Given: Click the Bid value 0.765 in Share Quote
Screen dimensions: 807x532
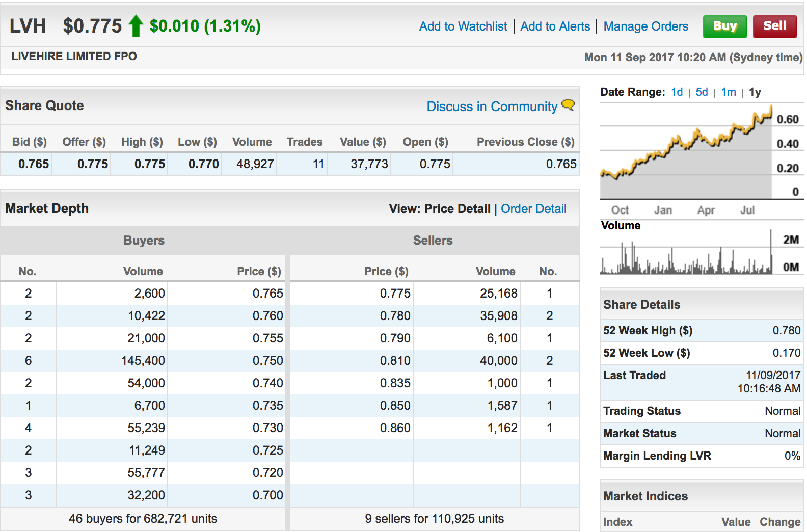Looking at the screenshot, I should click(34, 164).
